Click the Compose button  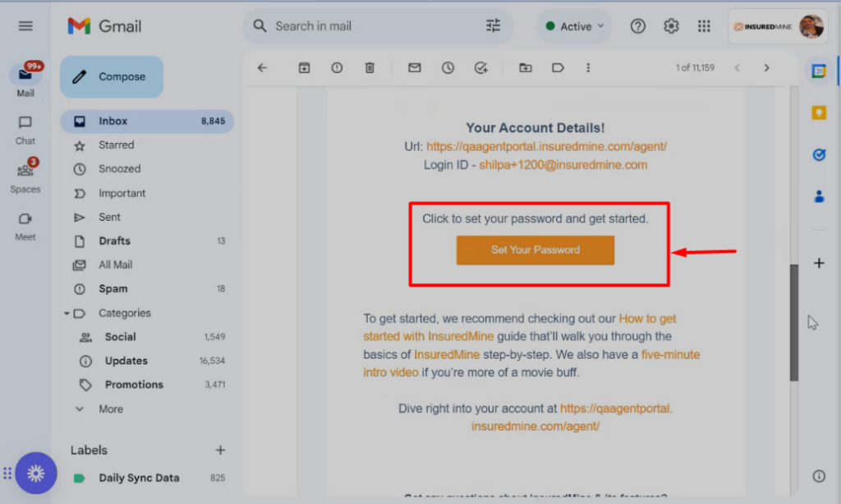click(x=112, y=76)
